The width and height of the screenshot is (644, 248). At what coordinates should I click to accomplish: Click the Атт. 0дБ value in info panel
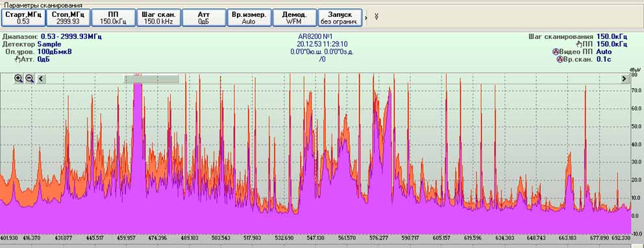pos(43,60)
